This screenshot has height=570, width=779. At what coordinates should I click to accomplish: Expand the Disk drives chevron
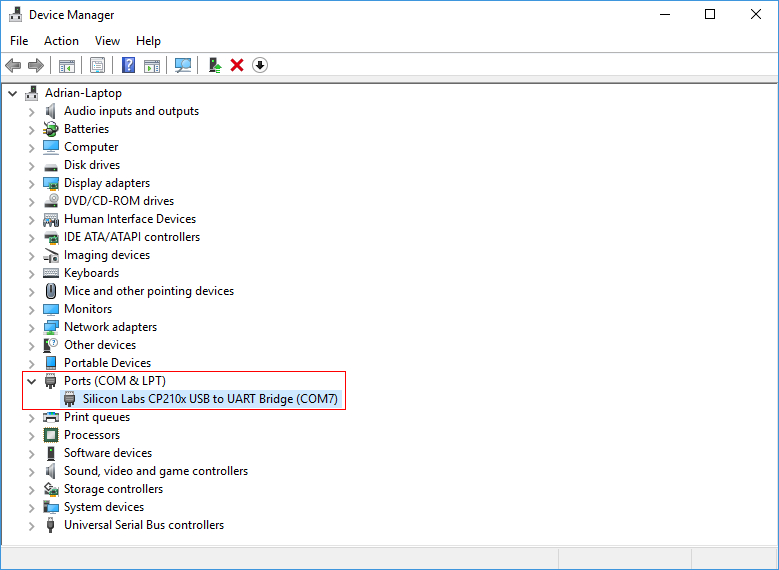pos(31,165)
